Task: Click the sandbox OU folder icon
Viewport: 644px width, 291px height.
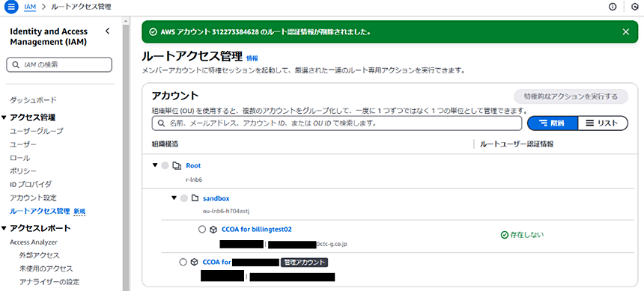Action: [195, 199]
